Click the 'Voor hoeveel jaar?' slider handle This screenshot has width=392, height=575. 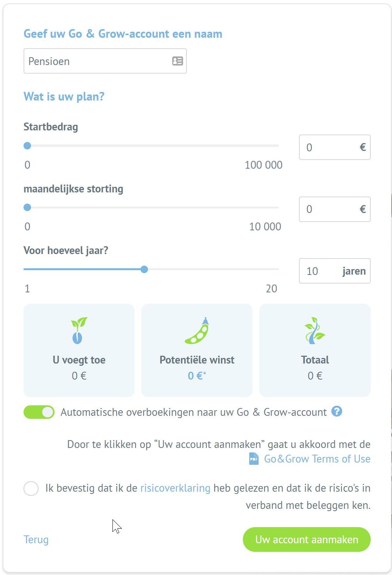(x=144, y=269)
